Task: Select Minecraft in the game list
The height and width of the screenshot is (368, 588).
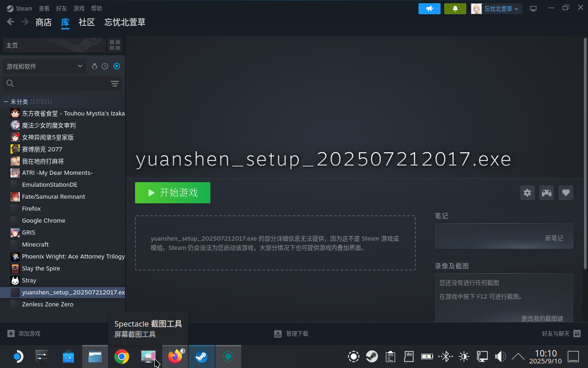Action: coord(63,245)
